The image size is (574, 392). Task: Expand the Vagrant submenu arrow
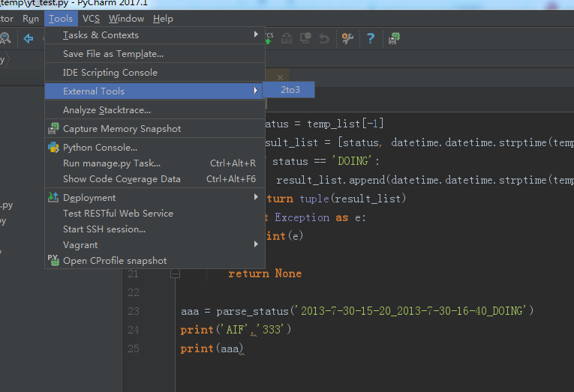tap(256, 244)
